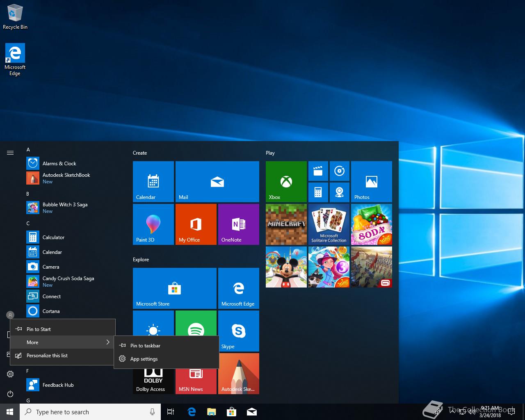Screen dimensions: 525x420
Task: Expand the Start menu hamburger button
Action: click(x=10, y=153)
